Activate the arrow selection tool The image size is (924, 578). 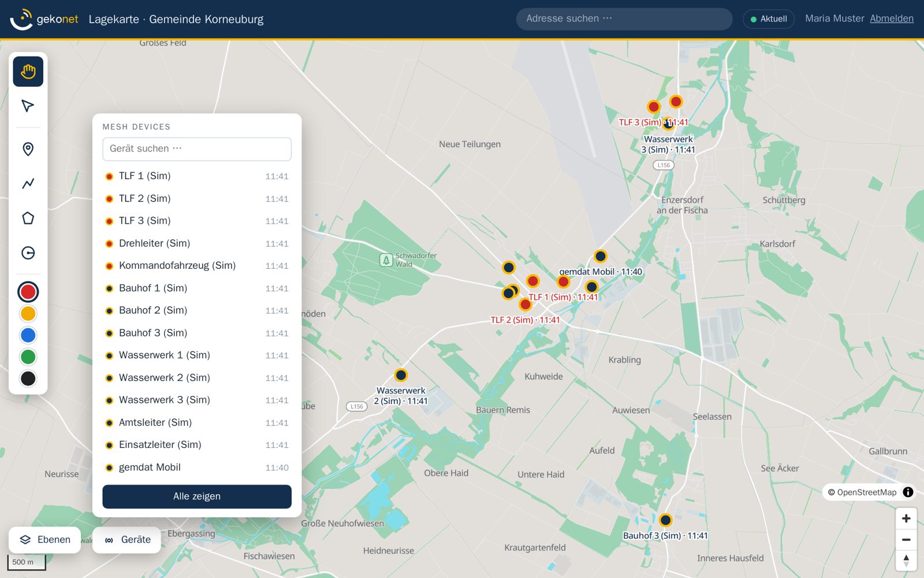pyautogui.click(x=28, y=106)
